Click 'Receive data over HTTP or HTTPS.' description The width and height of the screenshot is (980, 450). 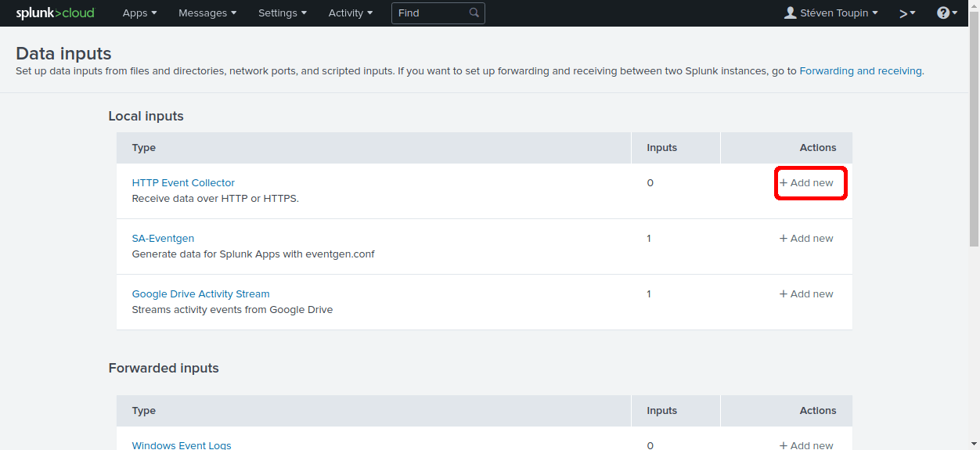click(215, 199)
